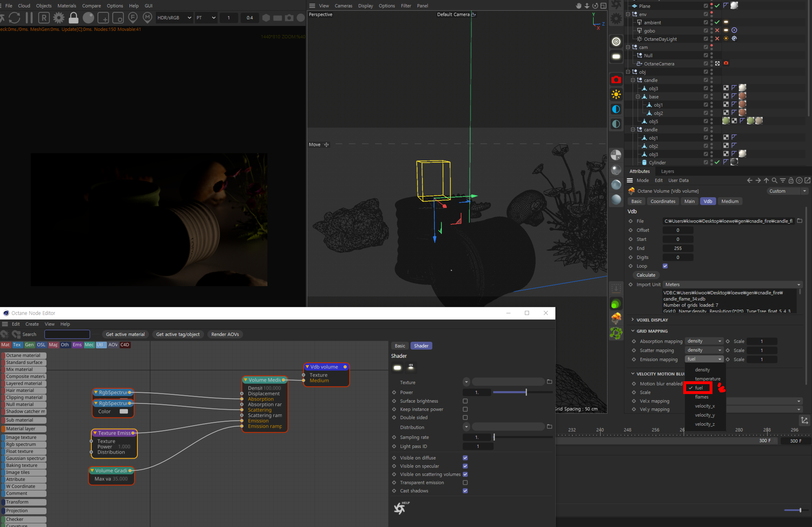Image resolution: width=812 pixels, height=527 pixels.
Task: Add Octane material node from list
Action: (x=23, y=355)
